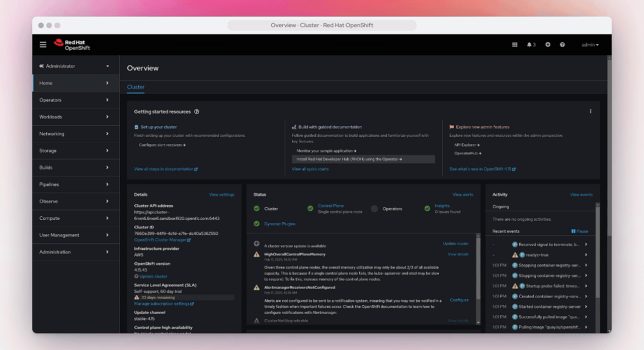This screenshot has width=644, height=350.
Task: Open Monitor your sample application quick start
Action: [x=327, y=151]
